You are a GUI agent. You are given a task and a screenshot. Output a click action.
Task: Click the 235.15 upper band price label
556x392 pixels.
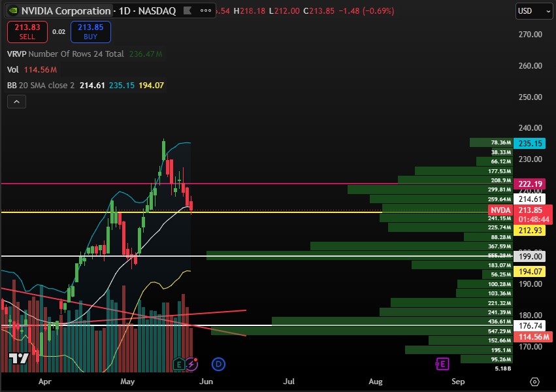530,144
